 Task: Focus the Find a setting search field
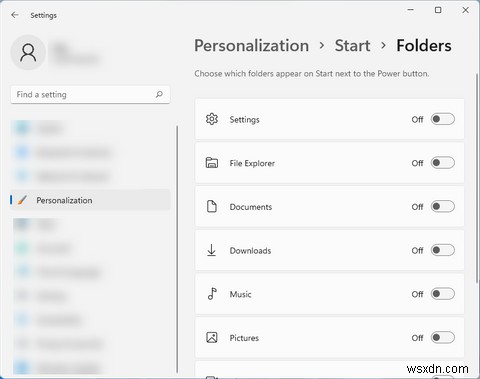click(x=90, y=95)
